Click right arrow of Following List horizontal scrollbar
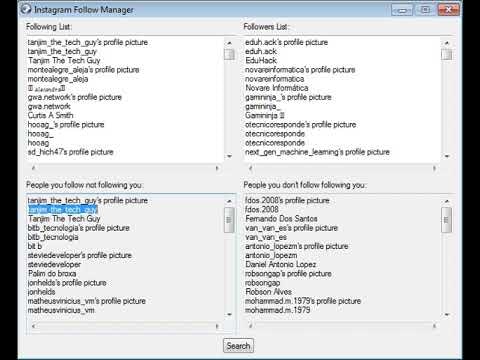Image resolution: width=480 pixels, height=360 pixels. [x=217, y=168]
